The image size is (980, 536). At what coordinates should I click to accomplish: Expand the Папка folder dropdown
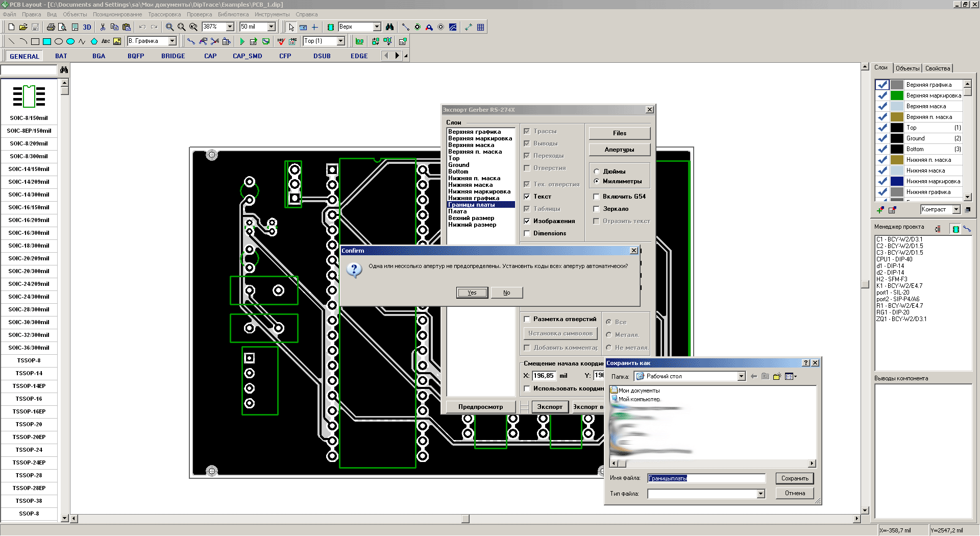pyautogui.click(x=742, y=376)
